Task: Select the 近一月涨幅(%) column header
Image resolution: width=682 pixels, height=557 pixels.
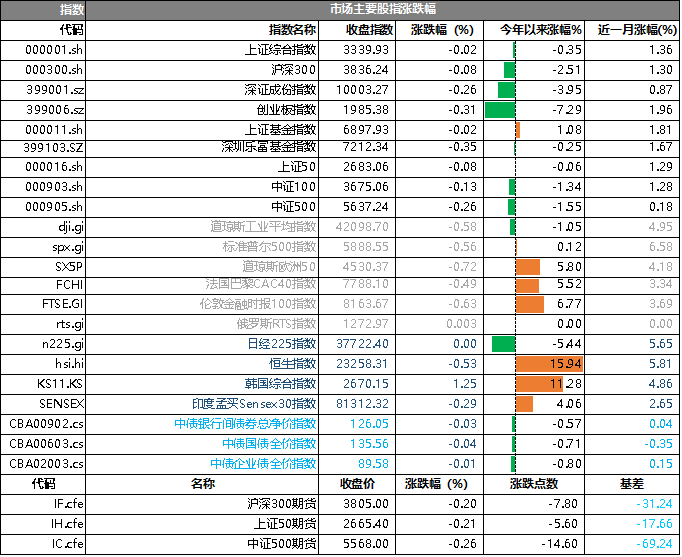Action: pyautogui.click(x=637, y=30)
